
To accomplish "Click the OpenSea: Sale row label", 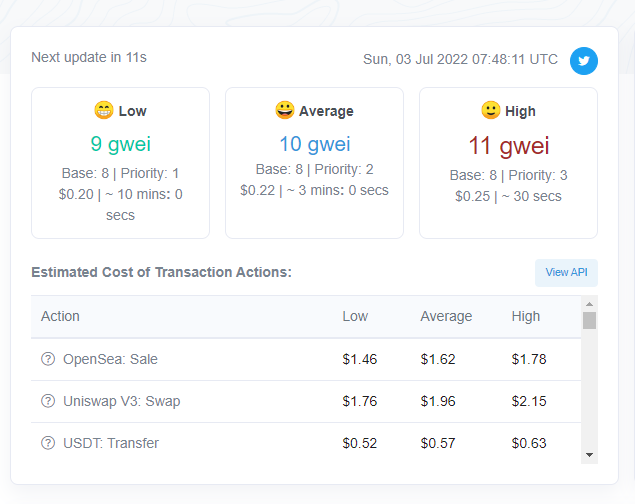I will point(110,359).
